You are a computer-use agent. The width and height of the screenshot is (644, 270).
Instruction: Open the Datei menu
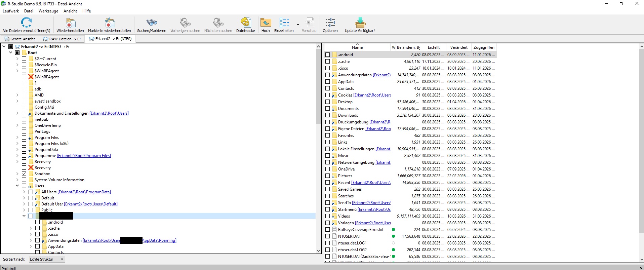[29, 11]
